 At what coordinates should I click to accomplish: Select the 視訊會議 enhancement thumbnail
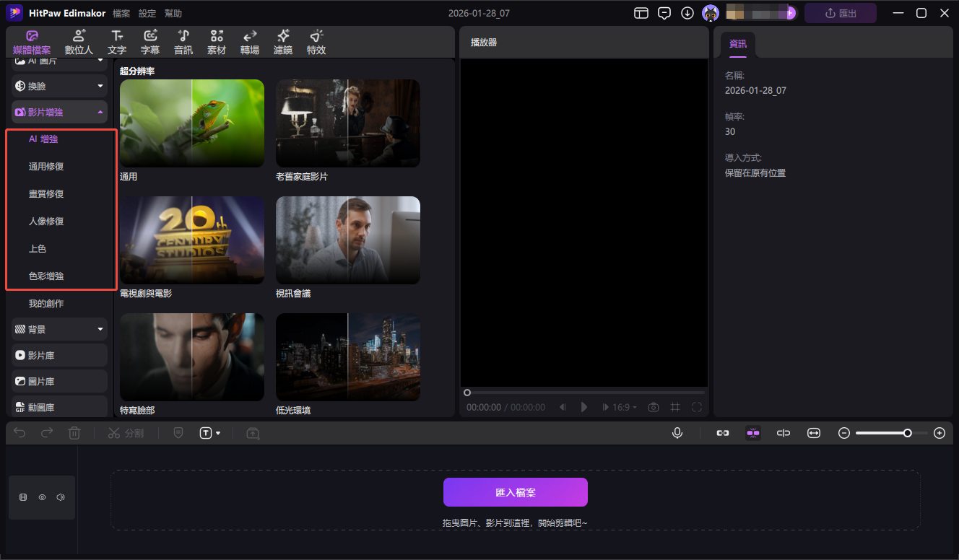[x=347, y=240]
